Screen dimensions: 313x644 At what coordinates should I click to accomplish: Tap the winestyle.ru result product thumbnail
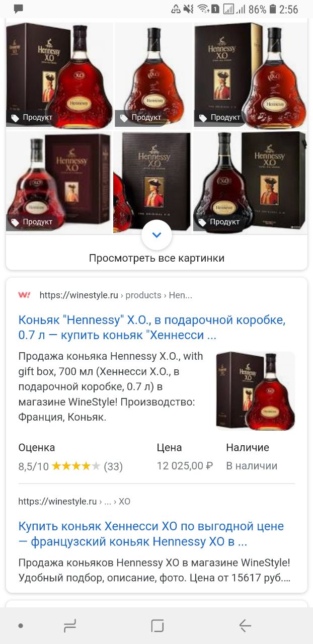pos(256,391)
